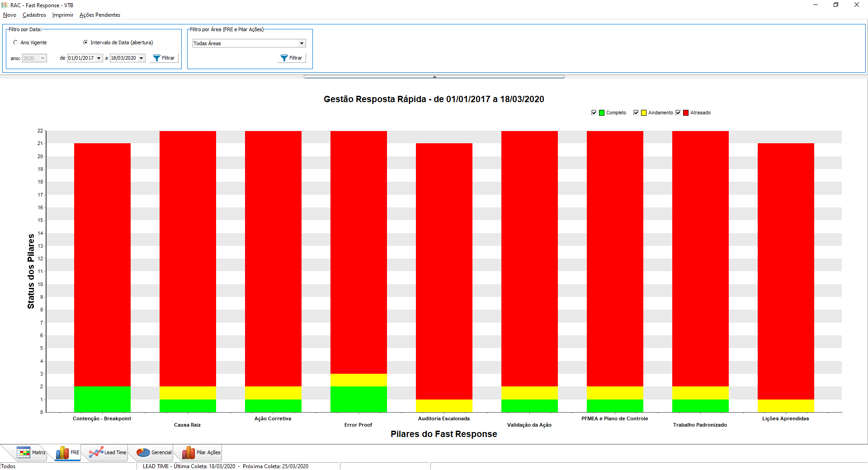Click the chart title Gestão Resposta Rápida
The width and height of the screenshot is (868, 470).
pos(434,99)
